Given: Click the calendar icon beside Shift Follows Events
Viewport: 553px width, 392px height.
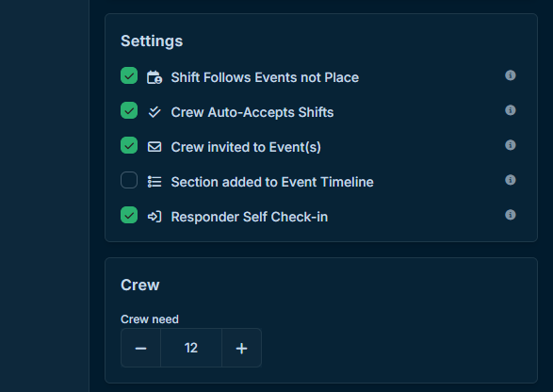Looking at the screenshot, I should point(155,77).
